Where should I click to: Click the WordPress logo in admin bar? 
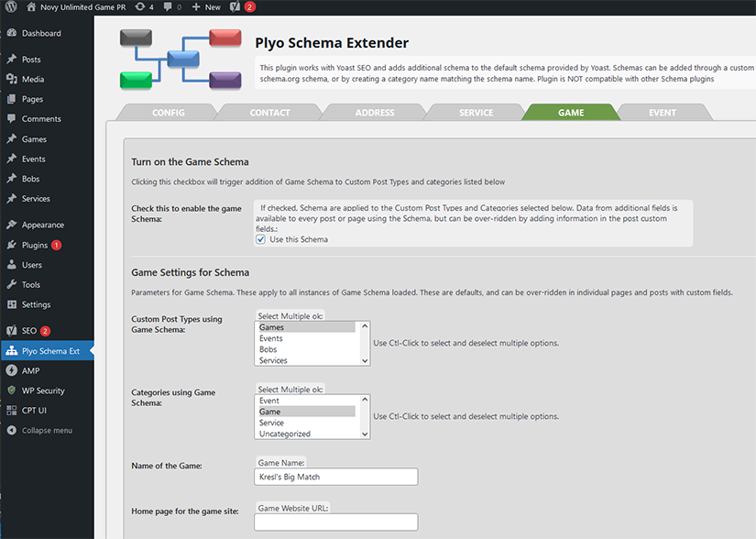11,6
